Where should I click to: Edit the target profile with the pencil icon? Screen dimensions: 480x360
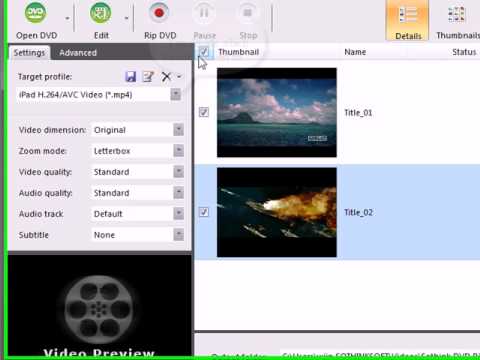[148, 77]
